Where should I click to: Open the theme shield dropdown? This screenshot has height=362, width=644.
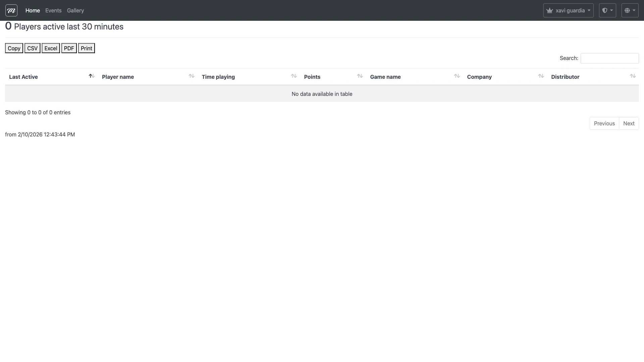pos(607,10)
